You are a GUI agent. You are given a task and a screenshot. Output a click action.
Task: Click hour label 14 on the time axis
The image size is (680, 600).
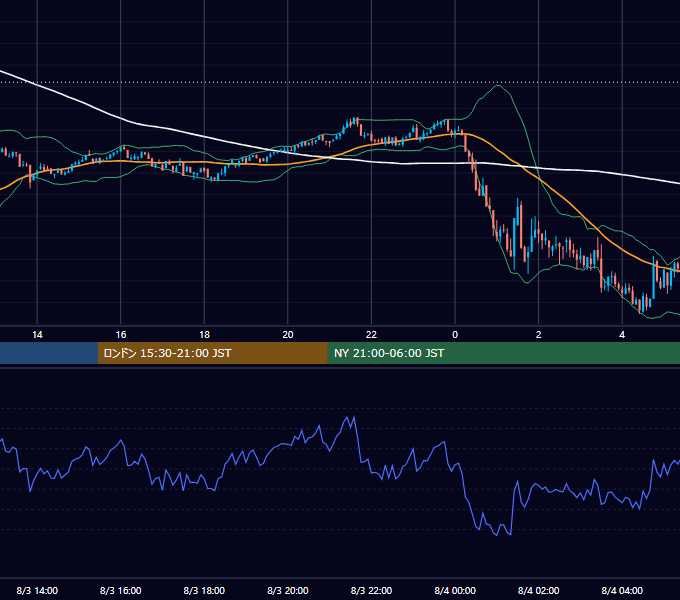point(37,335)
